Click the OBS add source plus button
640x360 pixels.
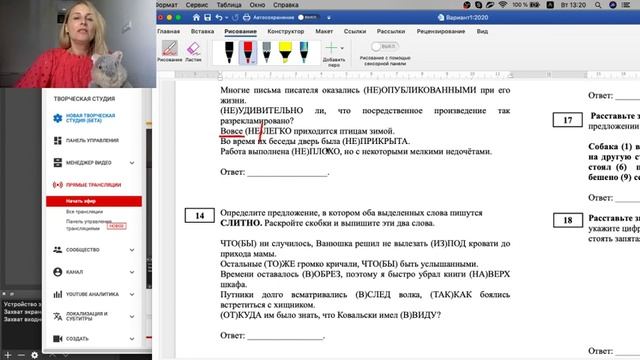[x=8, y=355]
